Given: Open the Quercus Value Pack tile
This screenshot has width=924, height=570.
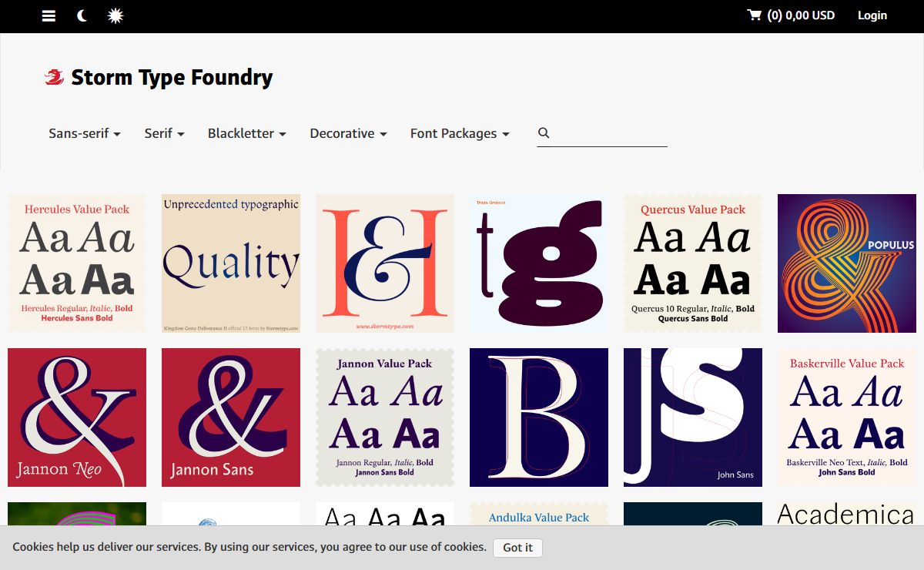Looking at the screenshot, I should tap(693, 263).
